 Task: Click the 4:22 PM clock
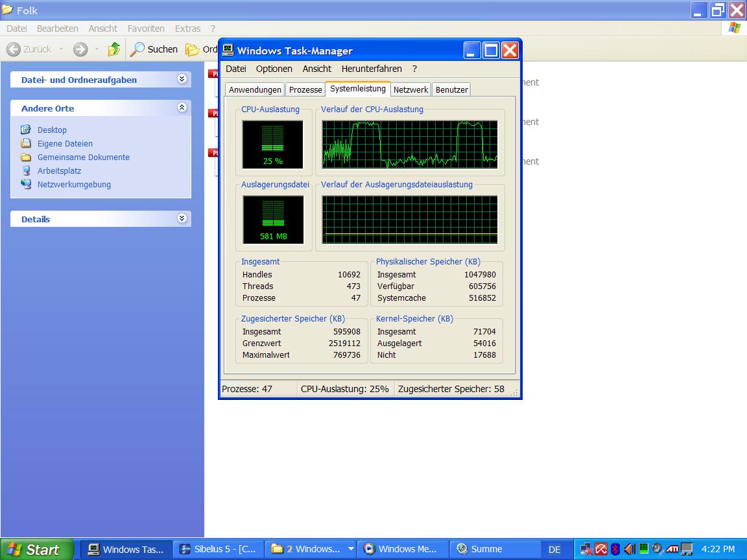(718, 549)
